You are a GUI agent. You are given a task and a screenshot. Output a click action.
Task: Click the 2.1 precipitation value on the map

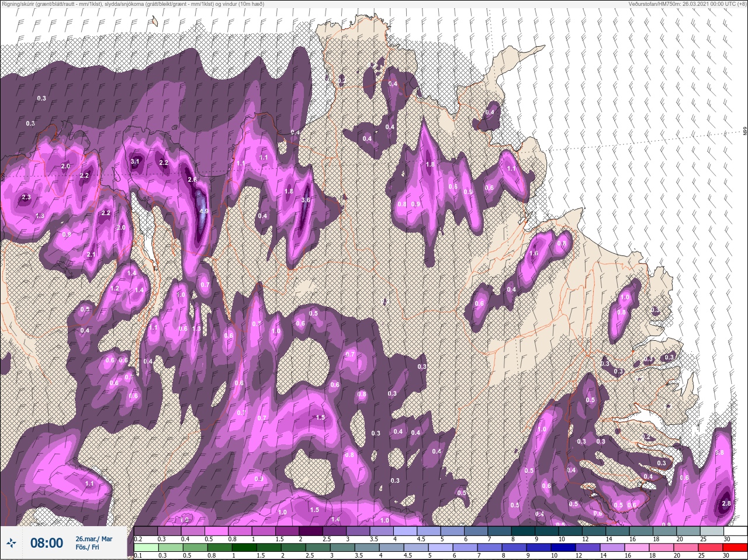pyautogui.click(x=91, y=255)
